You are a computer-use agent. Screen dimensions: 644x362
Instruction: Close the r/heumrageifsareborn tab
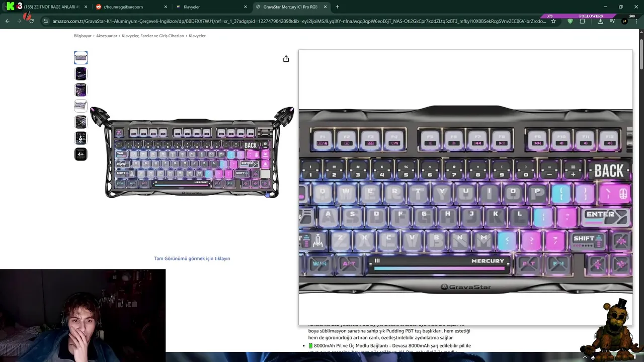(166, 7)
